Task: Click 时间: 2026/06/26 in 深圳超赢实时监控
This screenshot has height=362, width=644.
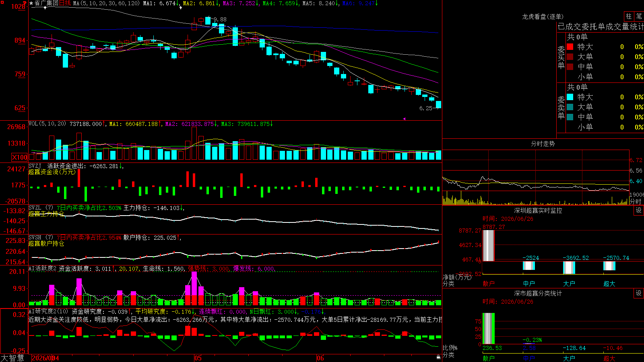Action: 508,219
